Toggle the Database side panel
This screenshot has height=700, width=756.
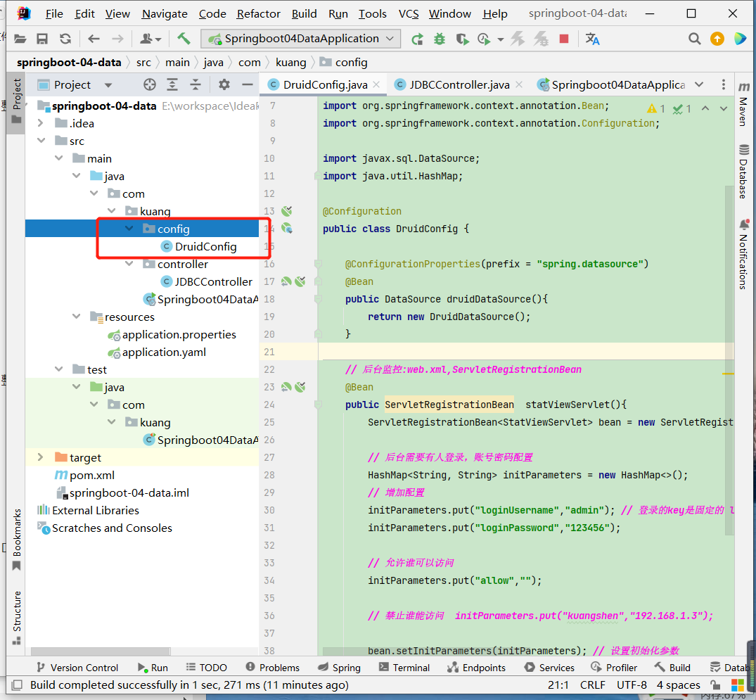click(743, 171)
